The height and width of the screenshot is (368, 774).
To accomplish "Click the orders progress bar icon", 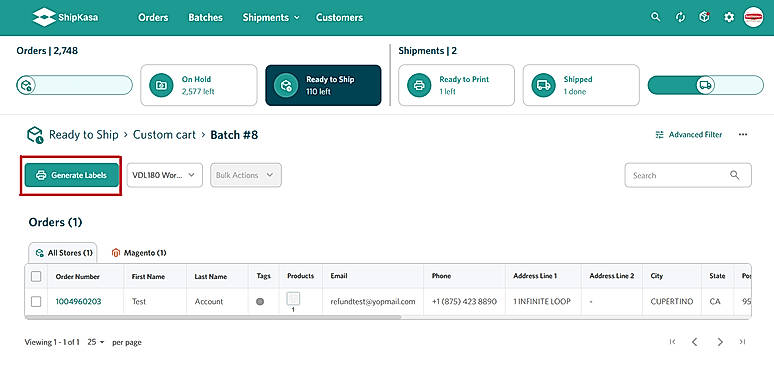I will [25, 85].
